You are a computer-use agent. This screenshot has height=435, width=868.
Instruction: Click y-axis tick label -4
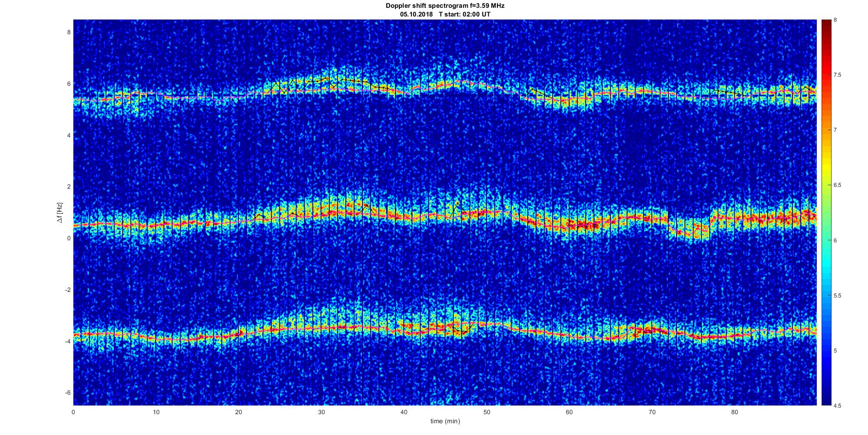coord(67,341)
